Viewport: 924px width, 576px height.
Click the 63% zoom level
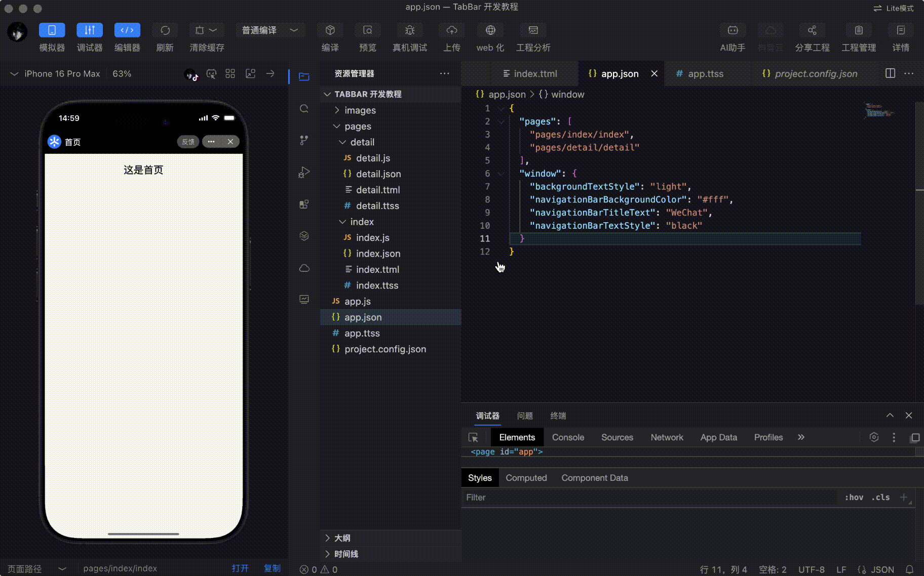(122, 74)
